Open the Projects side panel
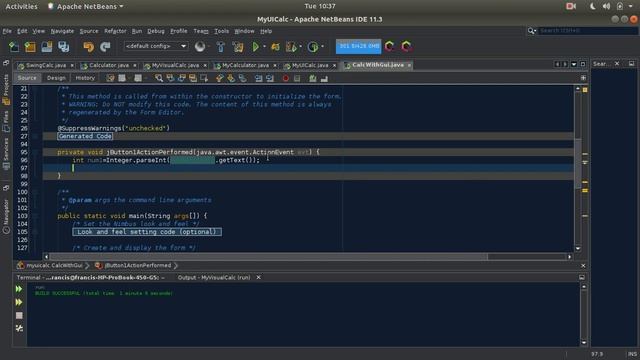Image resolution: width=640 pixels, height=360 pixels. pyautogui.click(x=6, y=89)
